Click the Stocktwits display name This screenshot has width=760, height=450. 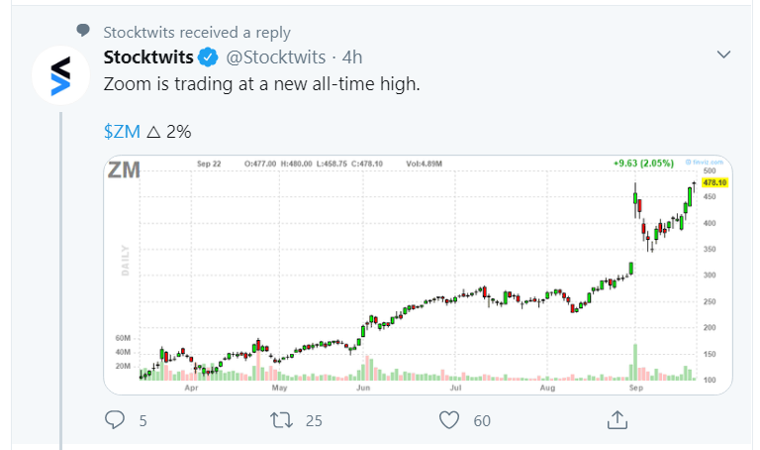[149, 55]
